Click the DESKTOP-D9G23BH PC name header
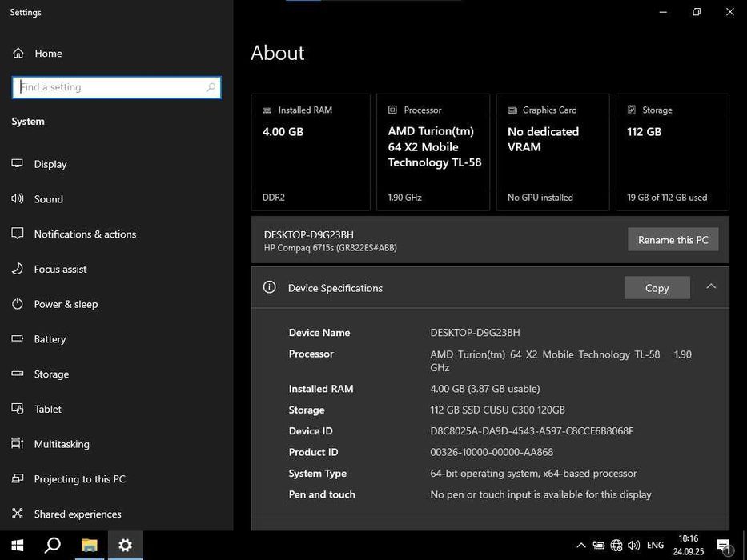The image size is (747, 560). pos(309,234)
